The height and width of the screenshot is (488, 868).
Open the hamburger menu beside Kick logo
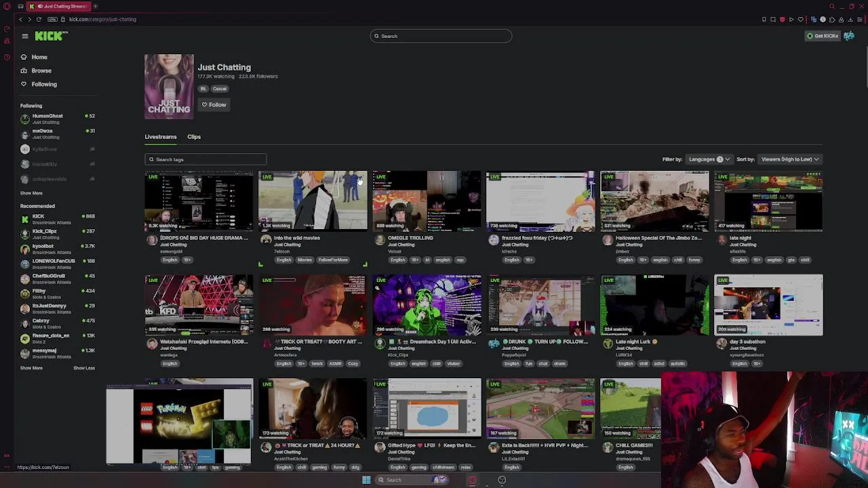pos(24,36)
